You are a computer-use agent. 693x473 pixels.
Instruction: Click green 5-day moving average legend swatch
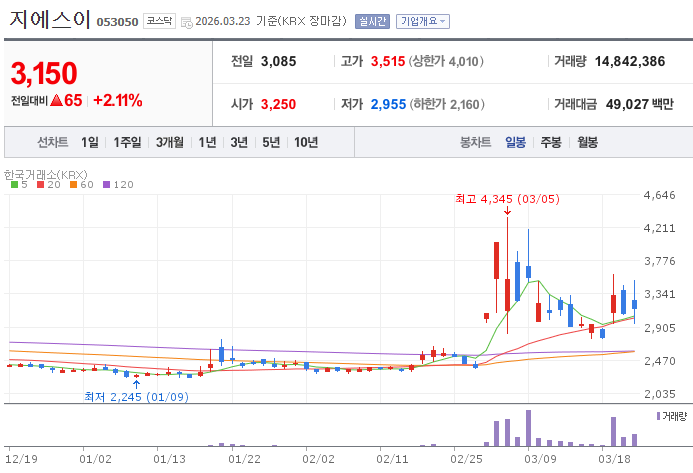[14, 185]
